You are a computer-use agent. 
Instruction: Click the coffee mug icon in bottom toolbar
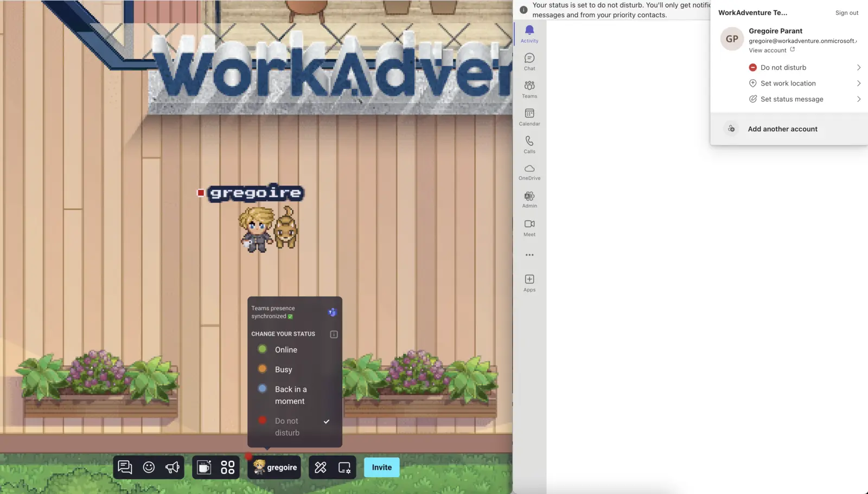click(204, 467)
